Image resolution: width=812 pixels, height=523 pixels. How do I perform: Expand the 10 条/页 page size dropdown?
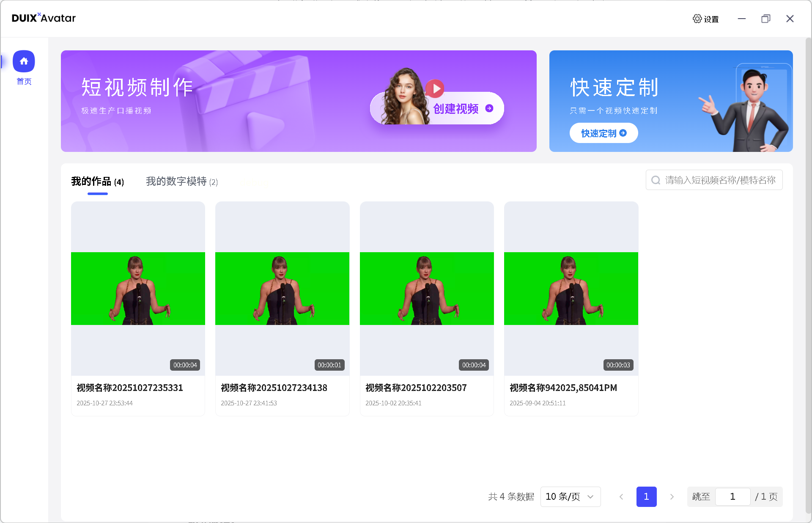[570, 497]
